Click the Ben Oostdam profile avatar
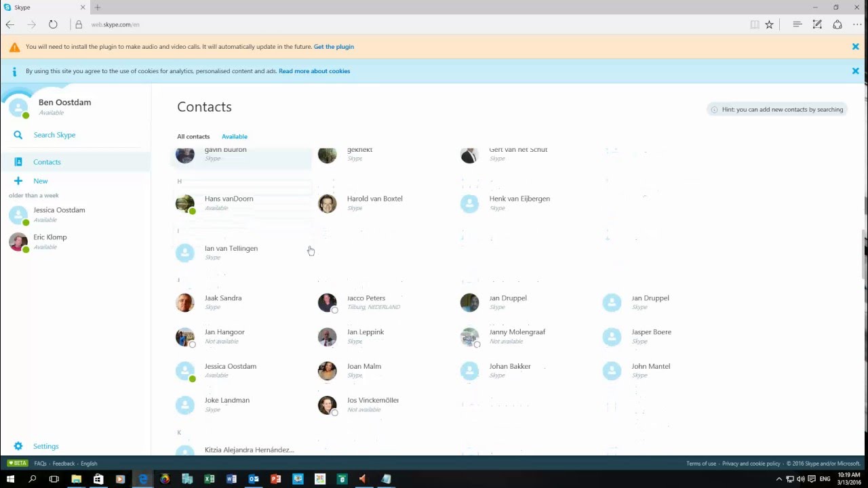 [18, 107]
